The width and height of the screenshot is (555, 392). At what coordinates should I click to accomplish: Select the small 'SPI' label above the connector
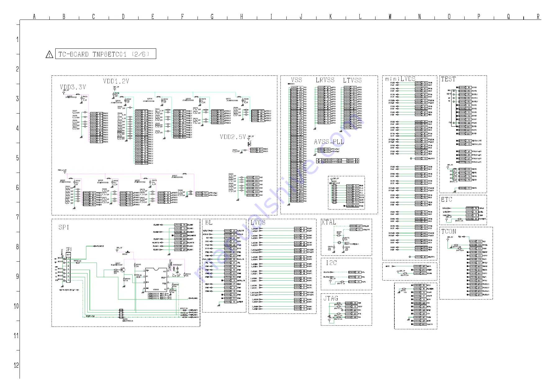click(69, 249)
